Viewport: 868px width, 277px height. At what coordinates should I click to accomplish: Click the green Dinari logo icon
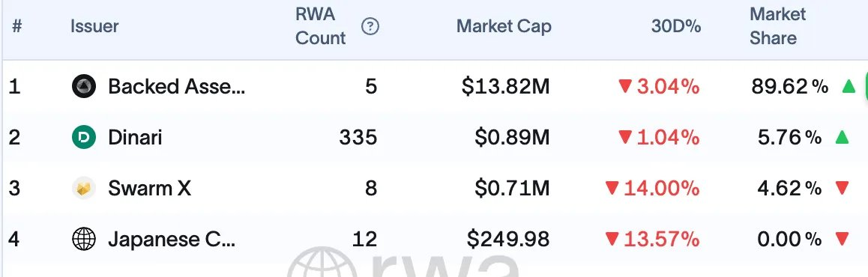pos(84,137)
